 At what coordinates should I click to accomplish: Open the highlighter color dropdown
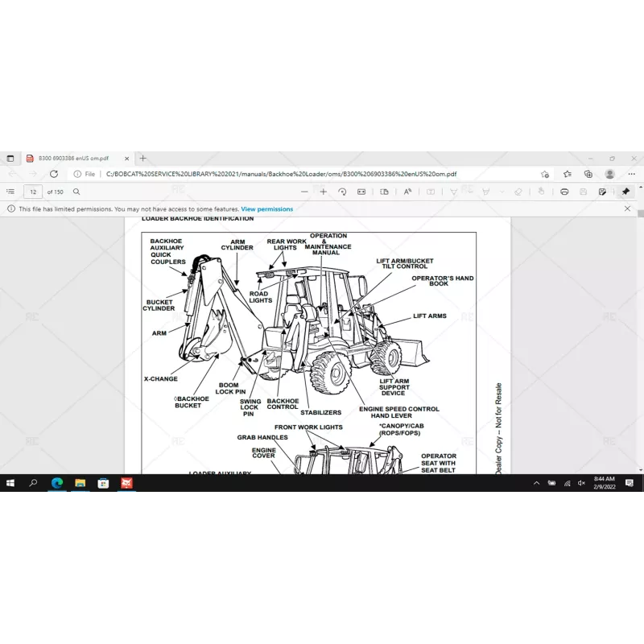(x=502, y=192)
